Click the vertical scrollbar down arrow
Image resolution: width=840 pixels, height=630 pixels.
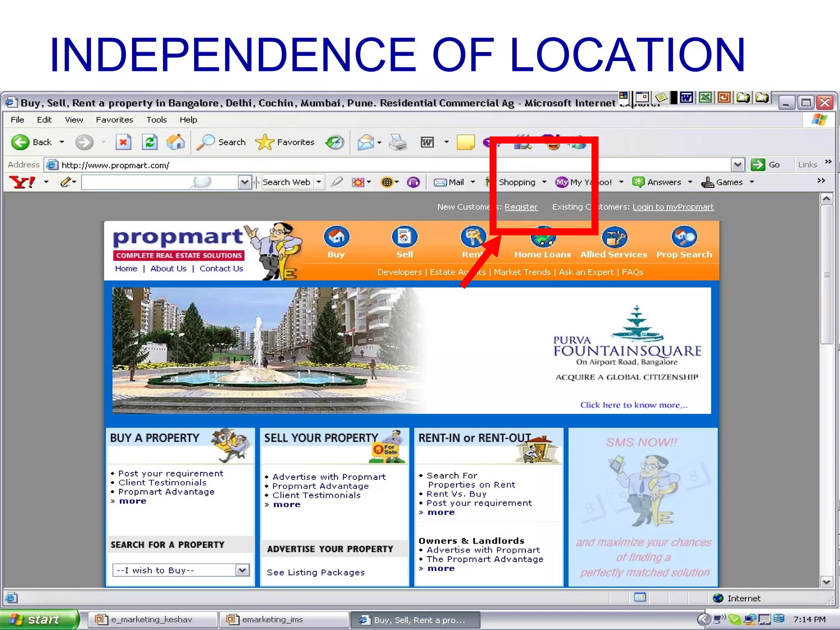tap(826, 582)
